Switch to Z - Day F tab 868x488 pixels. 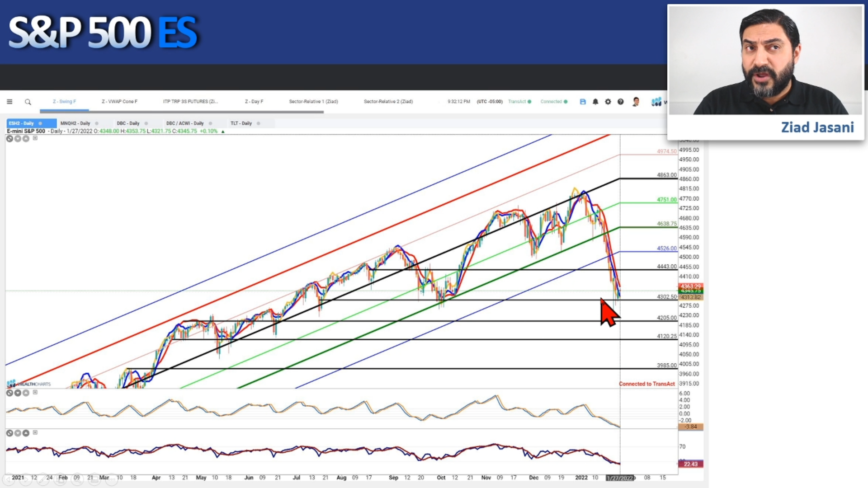tap(254, 102)
